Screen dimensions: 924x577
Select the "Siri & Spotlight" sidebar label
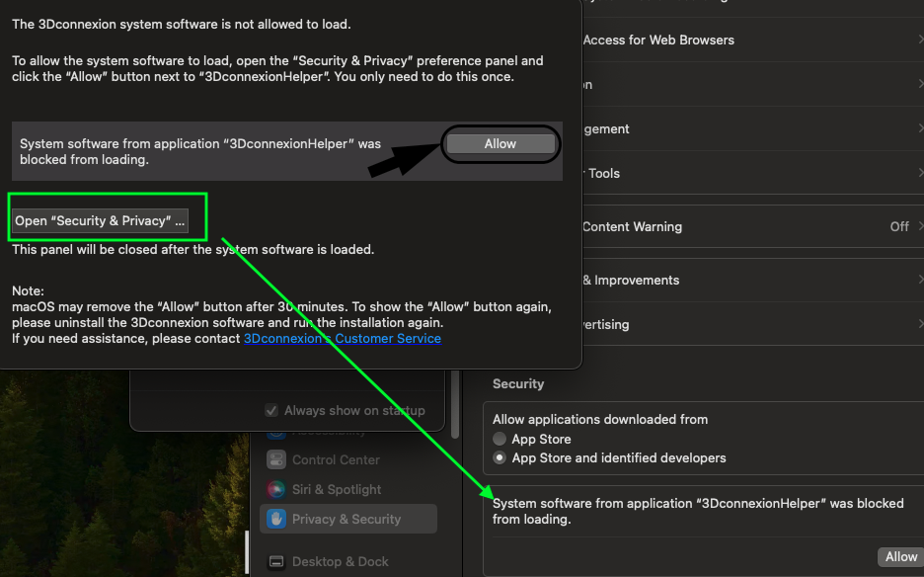coord(337,489)
